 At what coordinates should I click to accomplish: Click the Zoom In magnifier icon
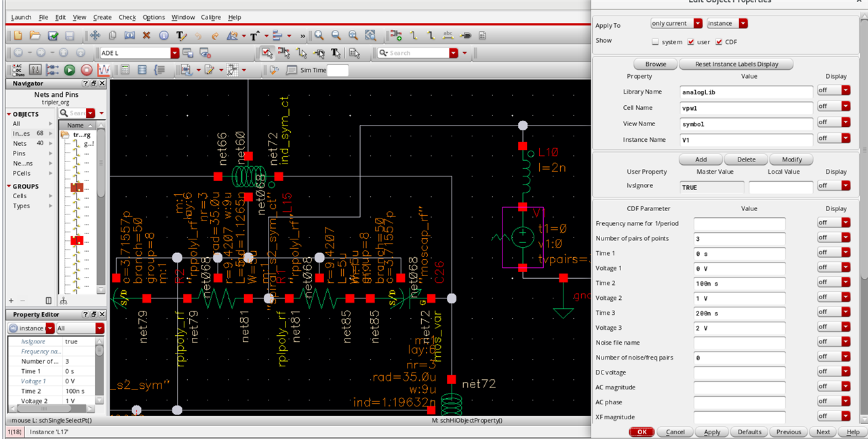tap(318, 35)
